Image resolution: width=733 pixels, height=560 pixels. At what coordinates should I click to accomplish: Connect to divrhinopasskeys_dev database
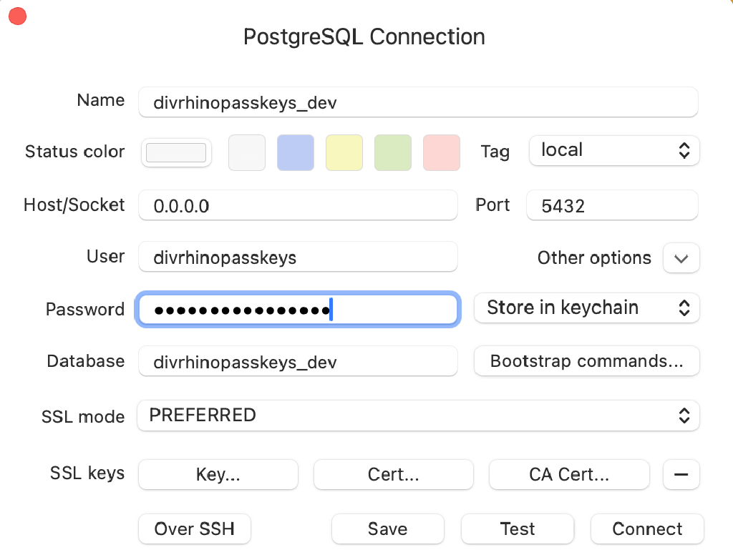pos(646,529)
